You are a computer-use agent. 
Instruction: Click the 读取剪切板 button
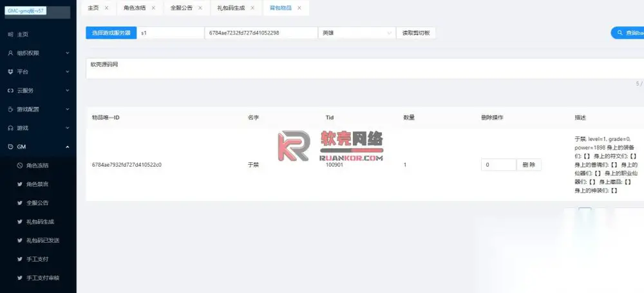(x=415, y=33)
